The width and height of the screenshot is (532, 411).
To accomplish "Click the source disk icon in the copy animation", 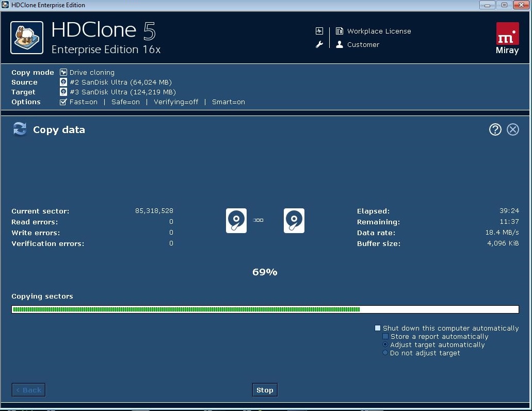I will click(236, 221).
